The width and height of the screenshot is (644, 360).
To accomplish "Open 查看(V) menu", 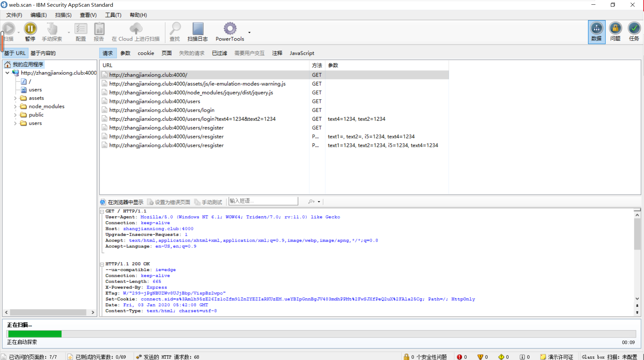I will pos(88,15).
